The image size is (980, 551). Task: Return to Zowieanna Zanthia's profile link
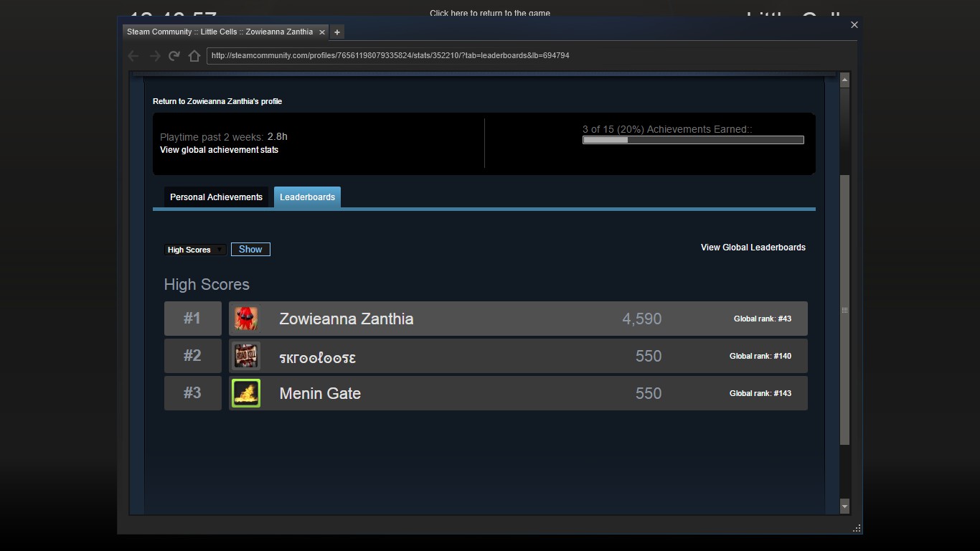pos(217,101)
